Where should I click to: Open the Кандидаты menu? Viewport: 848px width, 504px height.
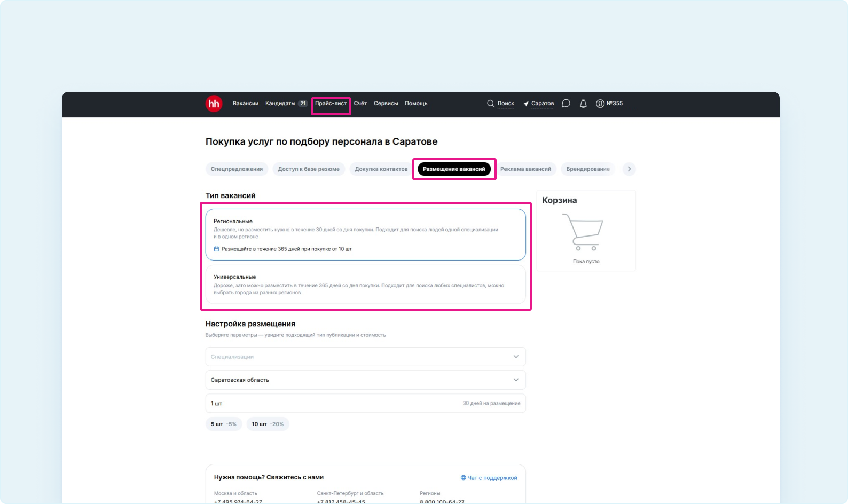(280, 104)
